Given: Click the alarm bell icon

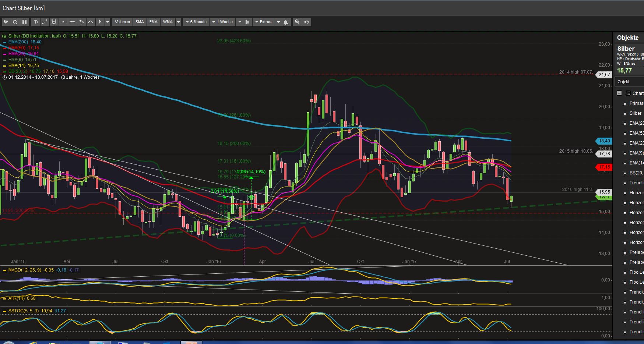Looking at the screenshot, I should tap(286, 22).
